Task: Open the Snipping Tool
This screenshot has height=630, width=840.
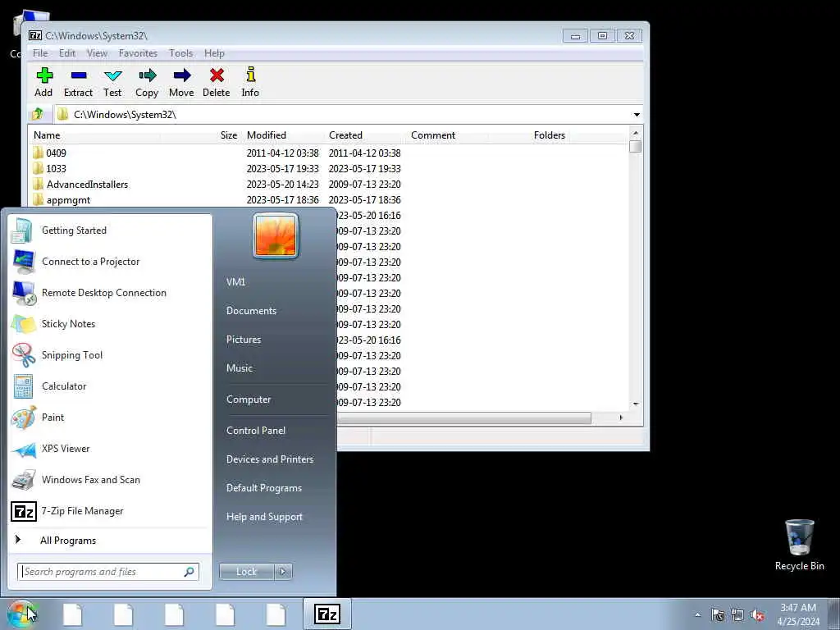Action: [x=110, y=354]
